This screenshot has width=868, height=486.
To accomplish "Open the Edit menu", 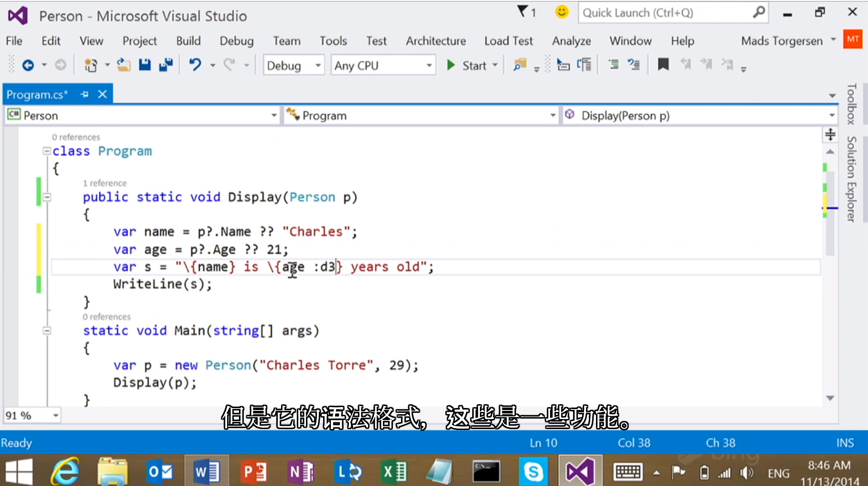I will point(51,41).
